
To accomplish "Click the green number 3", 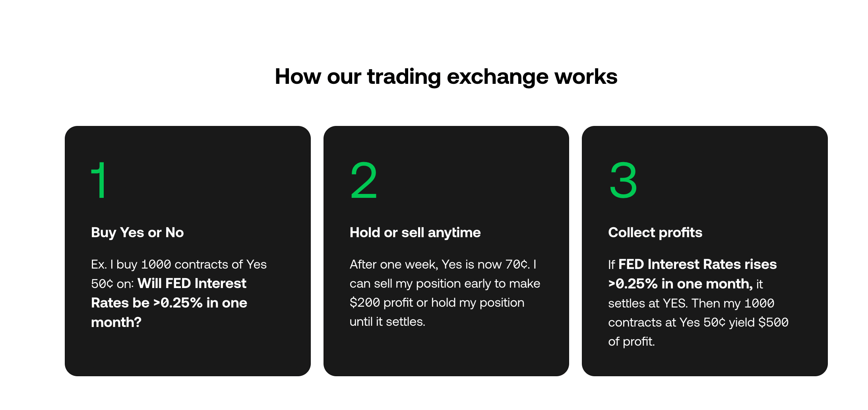I will click(623, 180).
